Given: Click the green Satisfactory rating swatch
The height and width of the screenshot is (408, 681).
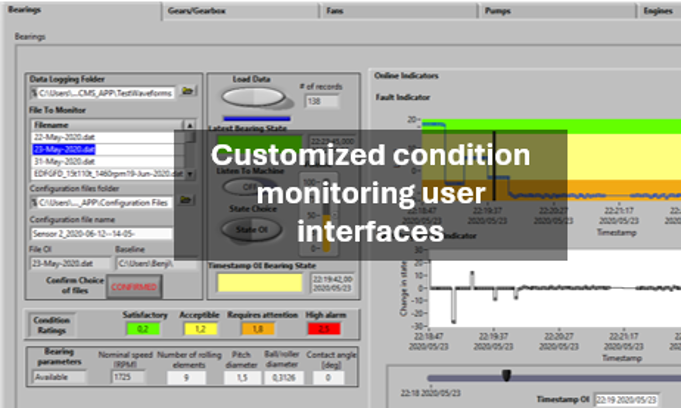Looking at the screenshot, I should (143, 328).
